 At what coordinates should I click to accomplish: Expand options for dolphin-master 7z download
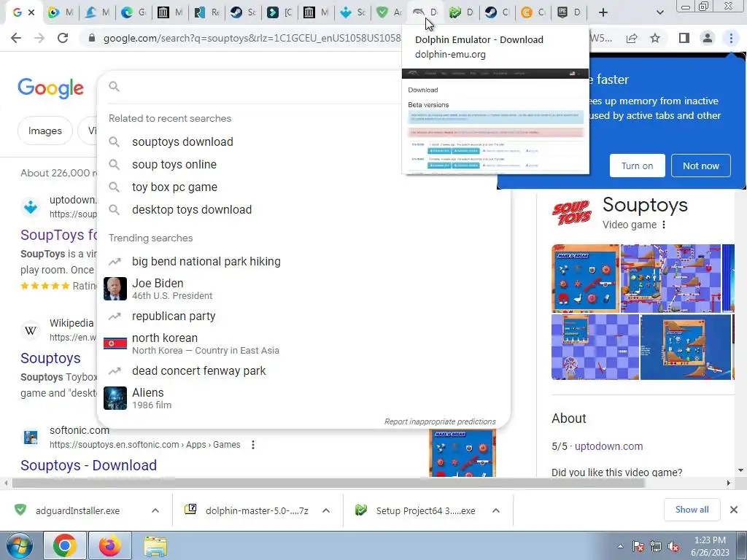[x=326, y=510]
